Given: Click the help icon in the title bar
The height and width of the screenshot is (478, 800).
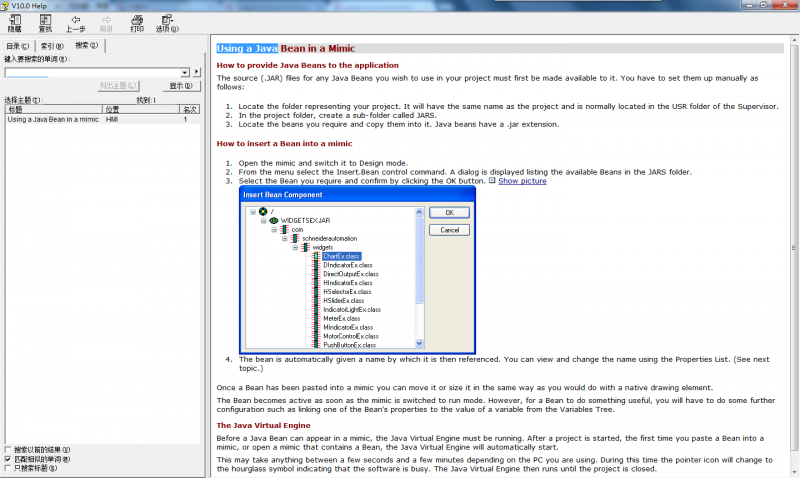Looking at the screenshot, I should click(5, 6).
